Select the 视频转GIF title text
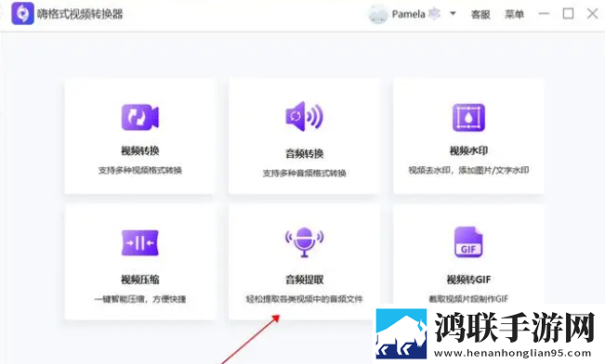The width and height of the screenshot is (605, 364). tap(468, 279)
